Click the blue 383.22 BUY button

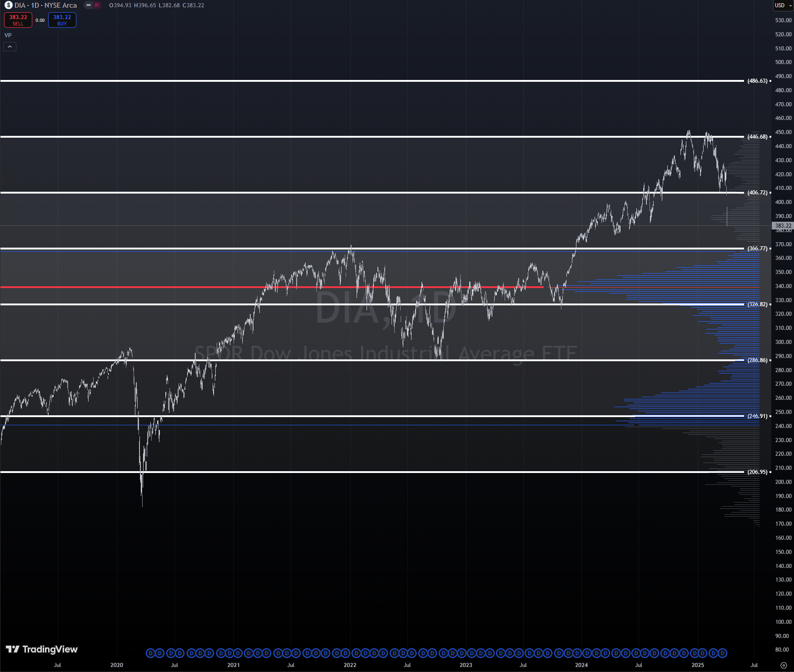62,20
